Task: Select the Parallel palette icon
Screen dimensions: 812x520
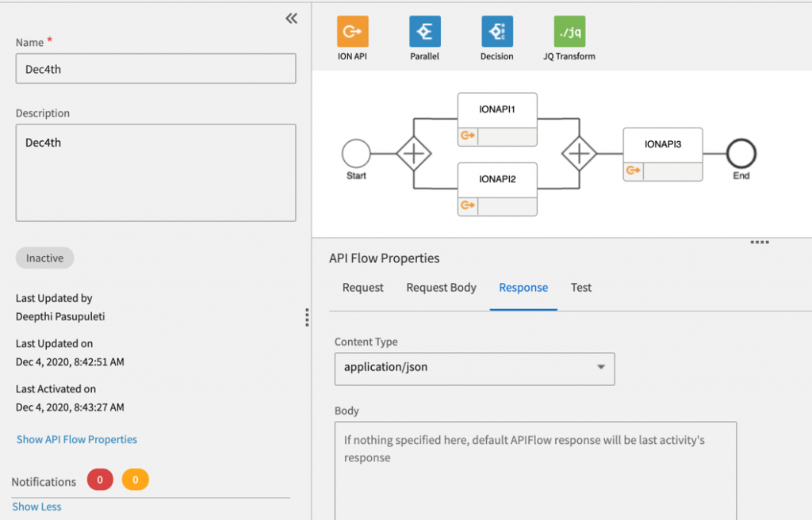Action: [424, 32]
